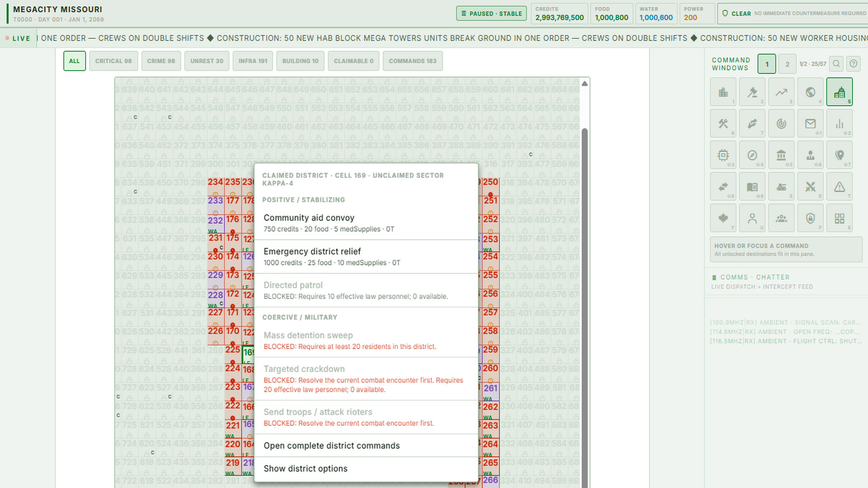Open the four-squares grid command window
This screenshot has height=488, width=868.
(x=840, y=218)
